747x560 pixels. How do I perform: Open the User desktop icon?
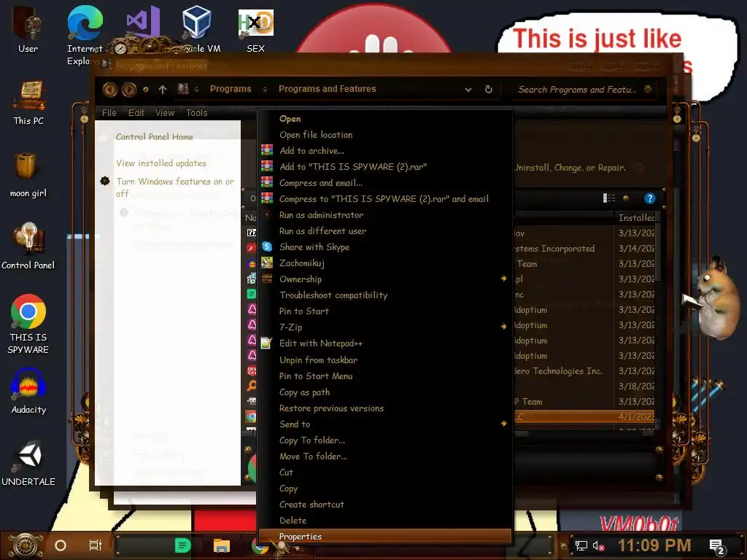click(x=28, y=31)
